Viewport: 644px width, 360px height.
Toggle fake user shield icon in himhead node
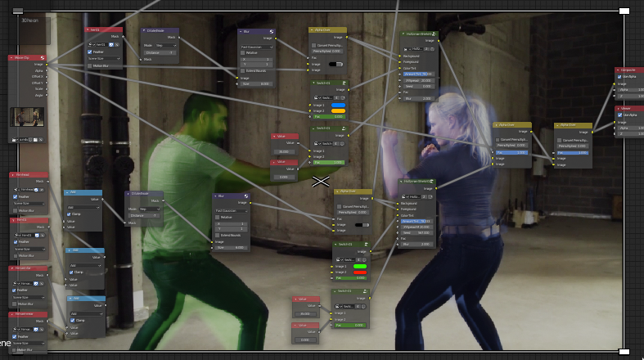coord(36,190)
